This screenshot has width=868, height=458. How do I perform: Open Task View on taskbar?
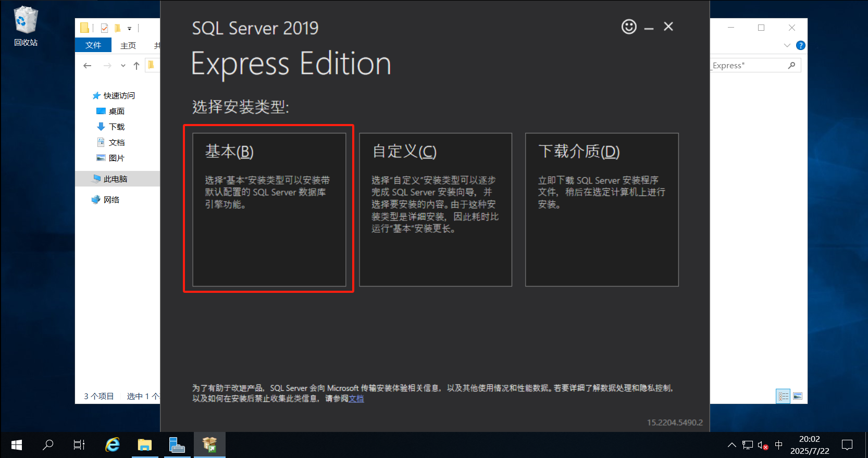(79, 445)
